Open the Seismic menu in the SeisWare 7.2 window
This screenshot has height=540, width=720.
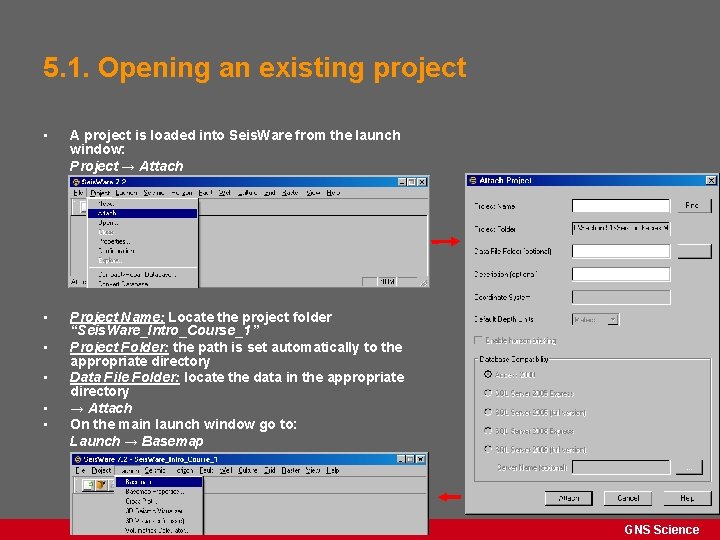pos(153,193)
